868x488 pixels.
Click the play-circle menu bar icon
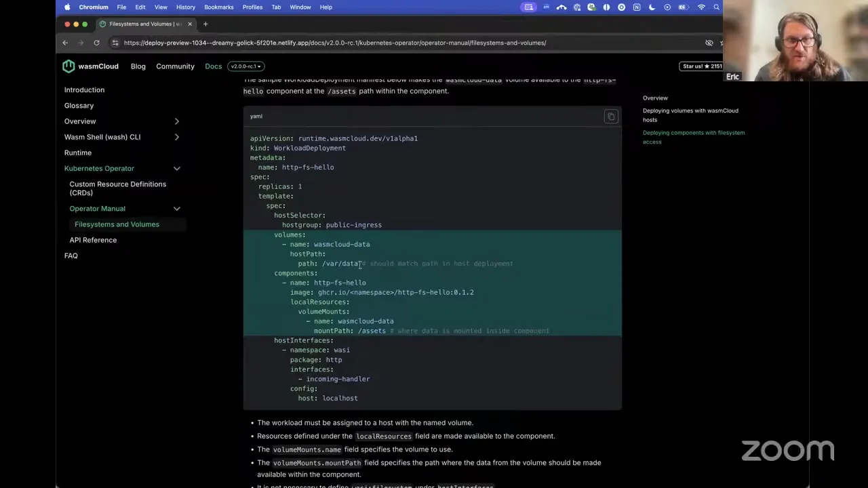(667, 7)
